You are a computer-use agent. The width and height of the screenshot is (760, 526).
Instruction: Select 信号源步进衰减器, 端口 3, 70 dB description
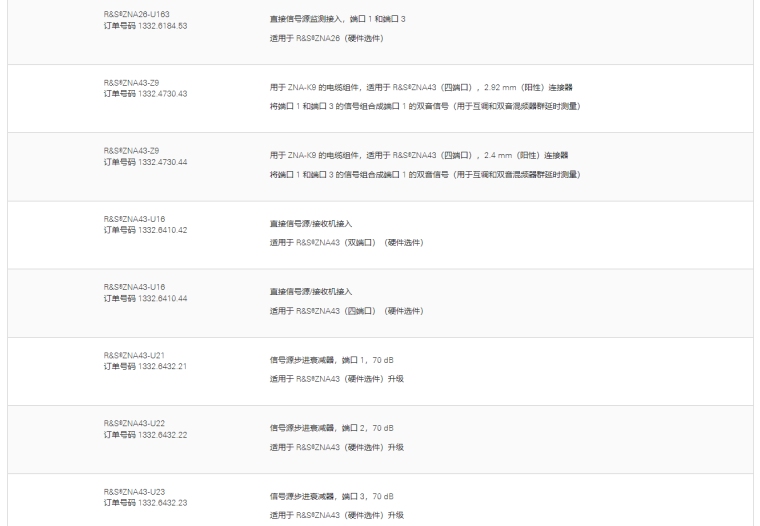[332, 495]
